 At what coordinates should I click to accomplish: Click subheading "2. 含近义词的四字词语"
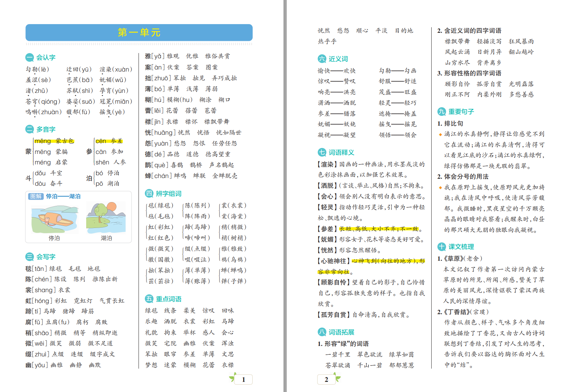(x=469, y=31)
